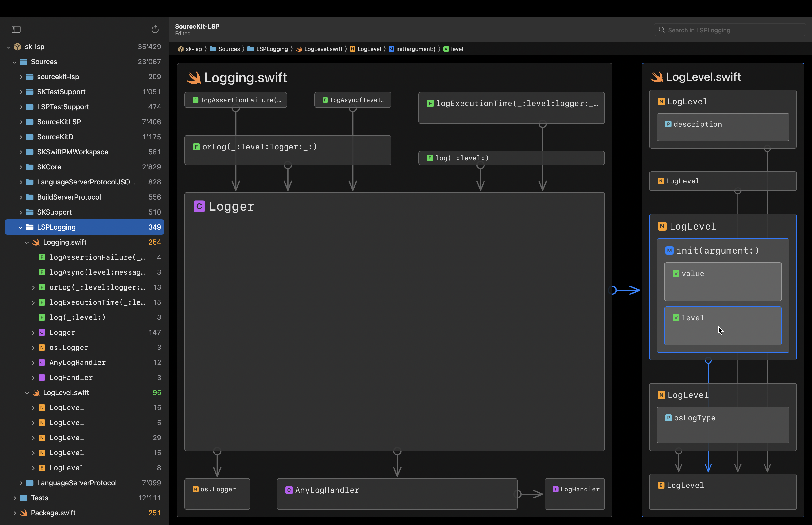
Task: Select the BuildServerProtocol folder row
Action: pyautogui.click(x=85, y=197)
